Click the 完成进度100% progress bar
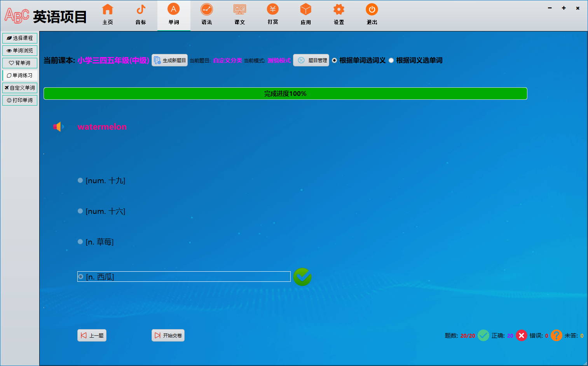Image resolution: width=588 pixels, height=366 pixels. (x=285, y=94)
